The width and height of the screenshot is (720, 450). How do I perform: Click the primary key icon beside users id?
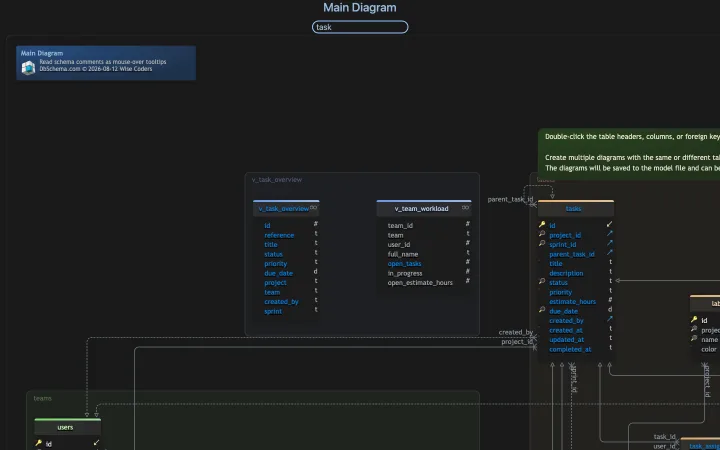pos(39,443)
